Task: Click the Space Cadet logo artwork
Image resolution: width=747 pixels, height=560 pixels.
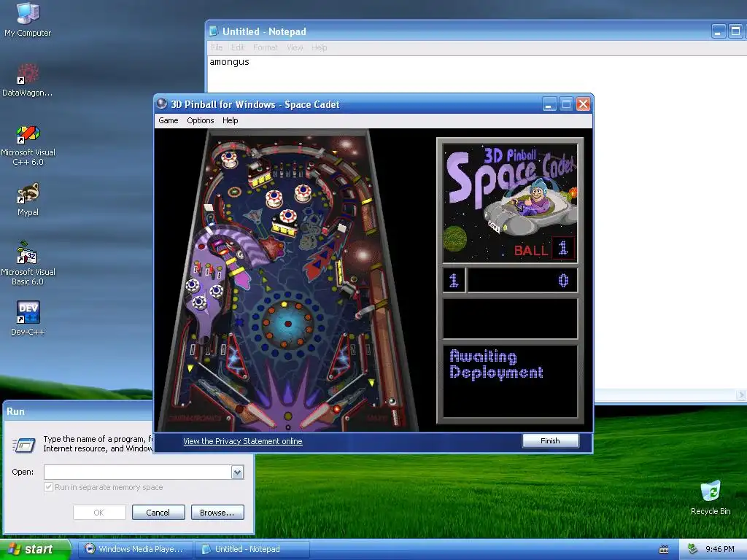Action: tap(510, 203)
